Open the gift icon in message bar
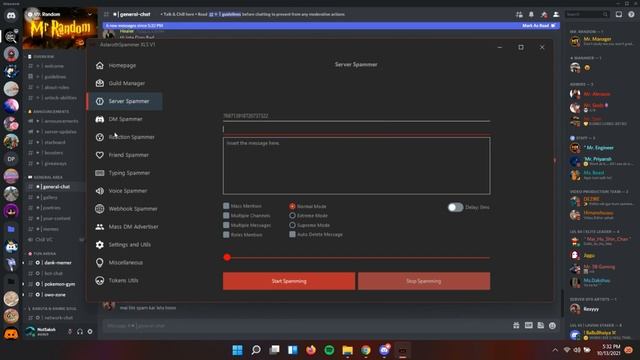Image resolution: width=640 pixels, height=360 pixels. point(516,325)
